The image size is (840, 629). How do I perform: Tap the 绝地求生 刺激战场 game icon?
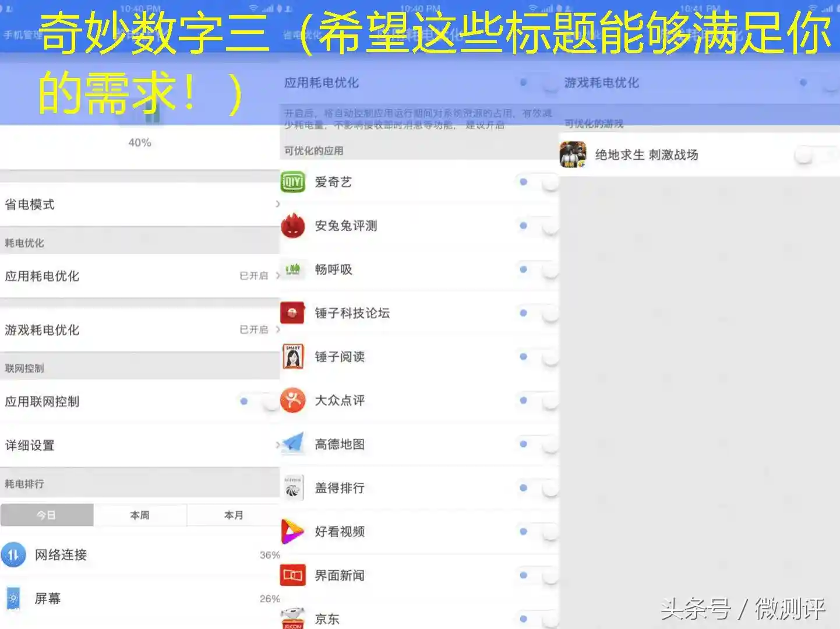point(573,154)
